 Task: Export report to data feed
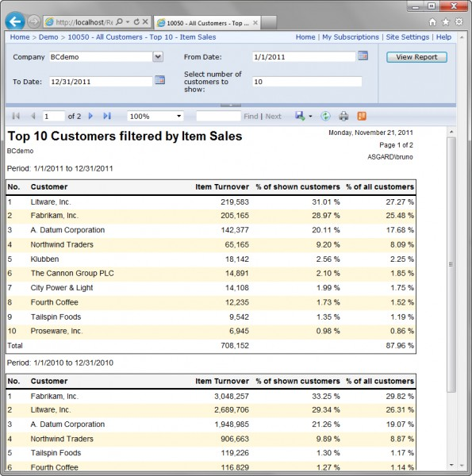362,116
